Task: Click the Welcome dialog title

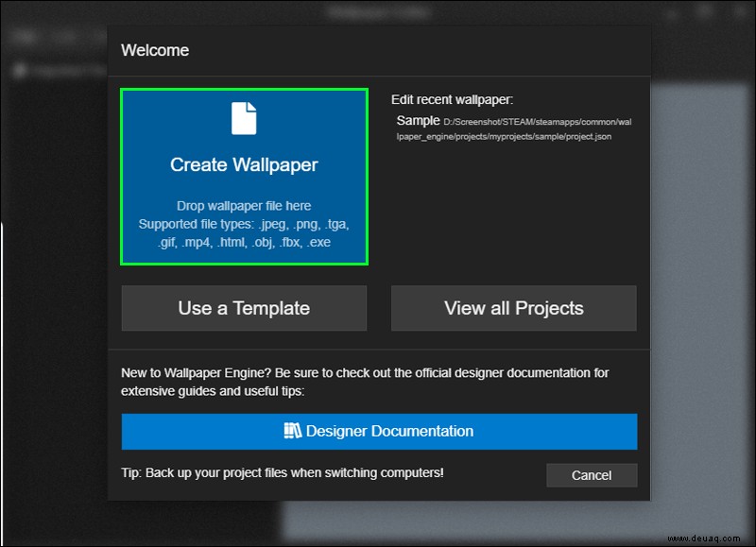Action: (x=155, y=50)
